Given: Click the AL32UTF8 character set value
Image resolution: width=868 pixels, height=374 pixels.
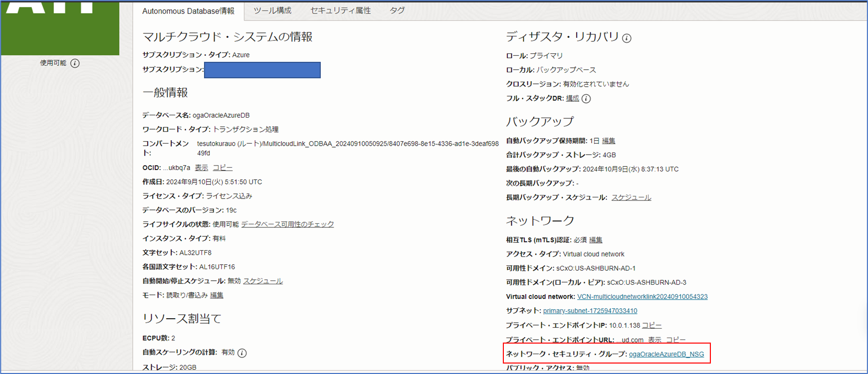Looking at the screenshot, I should tap(196, 253).
